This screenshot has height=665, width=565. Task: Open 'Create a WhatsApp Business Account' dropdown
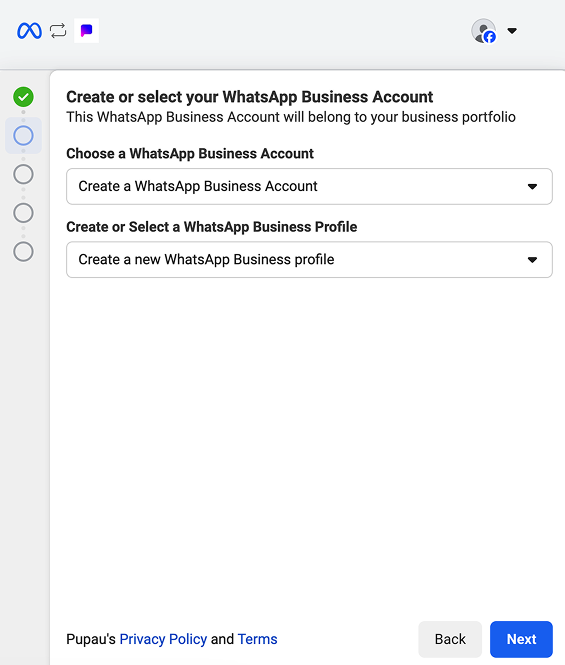pos(309,187)
